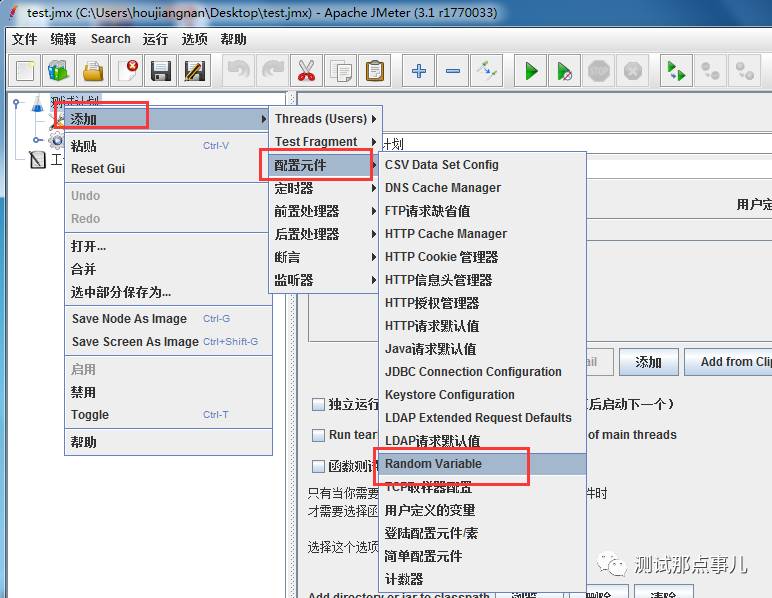This screenshot has width=772, height=598.
Task: Click the Copy toolbar icon
Action: pos(341,71)
